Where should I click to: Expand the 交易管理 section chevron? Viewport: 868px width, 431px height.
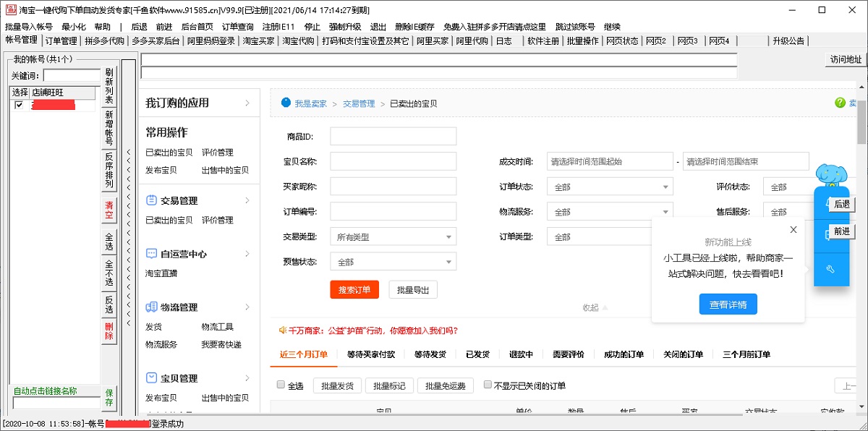click(x=247, y=200)
